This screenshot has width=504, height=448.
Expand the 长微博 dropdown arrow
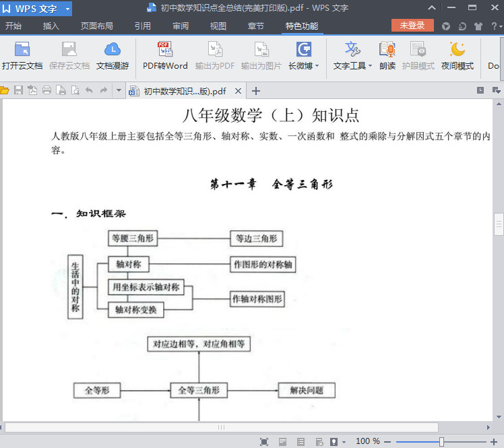coord(317,65)
